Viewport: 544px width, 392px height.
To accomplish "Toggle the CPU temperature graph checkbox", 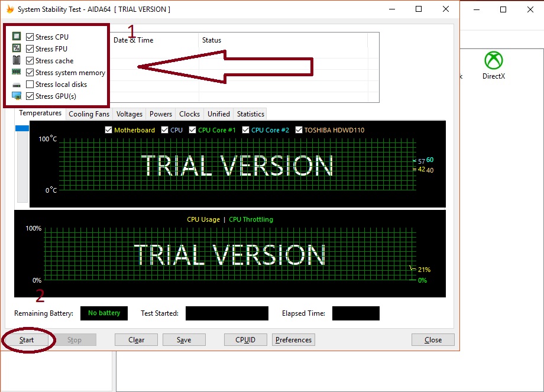I will (164, 129).
